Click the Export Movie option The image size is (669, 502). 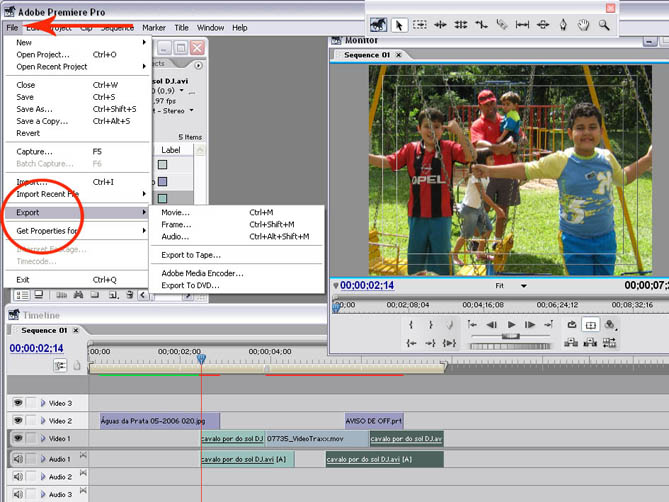175,212
